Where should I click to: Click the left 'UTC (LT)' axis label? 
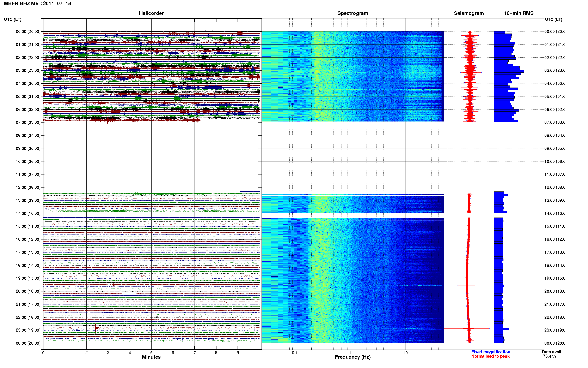(x=13, y=19)
